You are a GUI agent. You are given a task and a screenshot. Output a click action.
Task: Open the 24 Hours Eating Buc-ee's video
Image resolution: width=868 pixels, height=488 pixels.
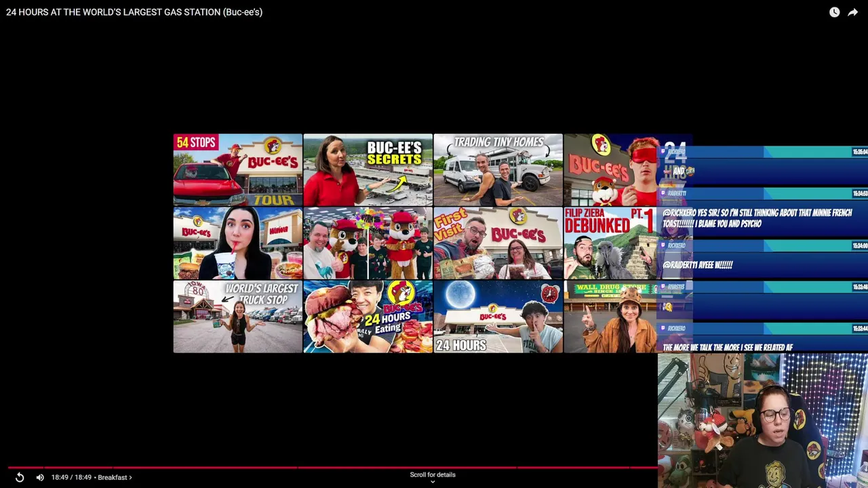coord(368,317)
